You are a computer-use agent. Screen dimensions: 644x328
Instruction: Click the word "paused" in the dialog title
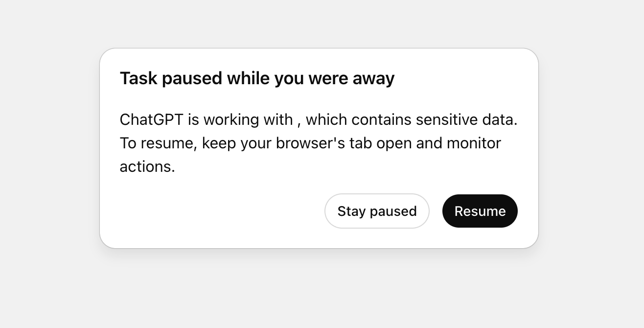(x=192, y=78)
